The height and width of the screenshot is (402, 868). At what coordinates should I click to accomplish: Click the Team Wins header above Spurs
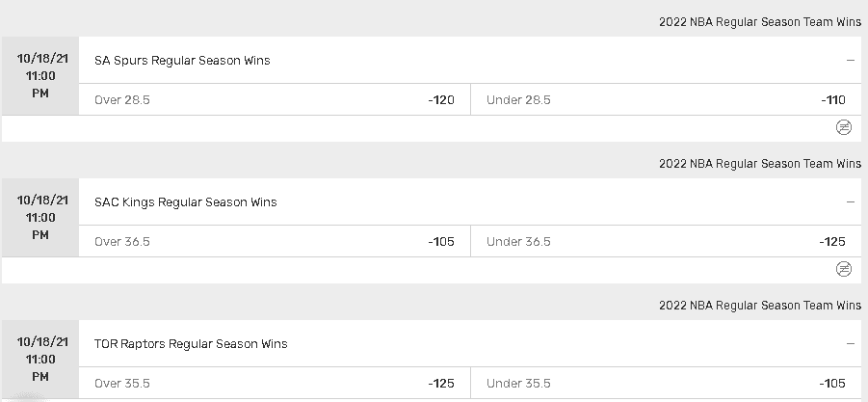[x=760, y=22]
